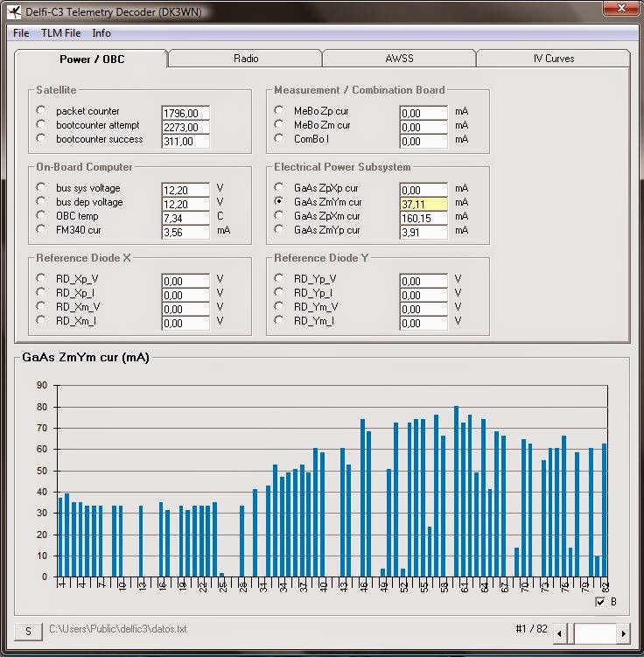Viewport: 644px width, 657px height.
Task: Click the packet counter value field 1796,00
Action: (x=185, y=113)
